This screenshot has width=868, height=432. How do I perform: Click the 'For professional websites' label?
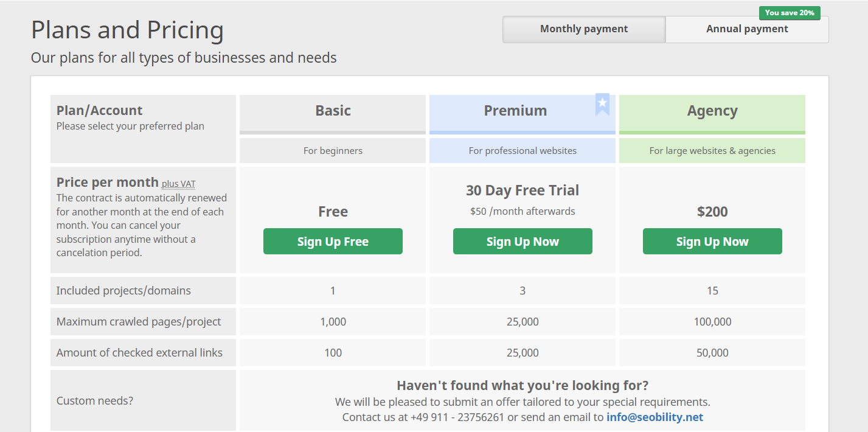pyautogui.click(x=523, y=150)
